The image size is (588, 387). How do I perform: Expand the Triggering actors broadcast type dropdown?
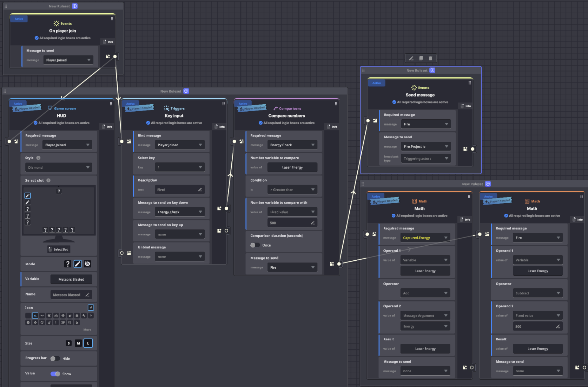pyautogui.click(x=426, y=159)
